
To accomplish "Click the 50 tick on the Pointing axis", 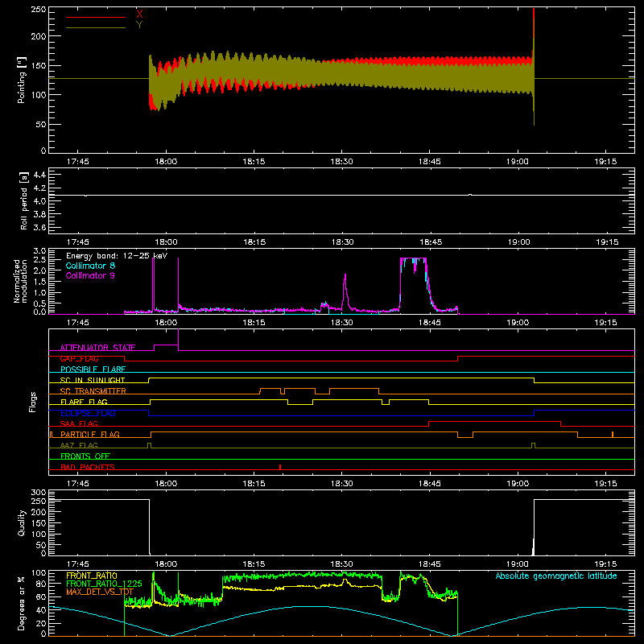I will [41, 125].
